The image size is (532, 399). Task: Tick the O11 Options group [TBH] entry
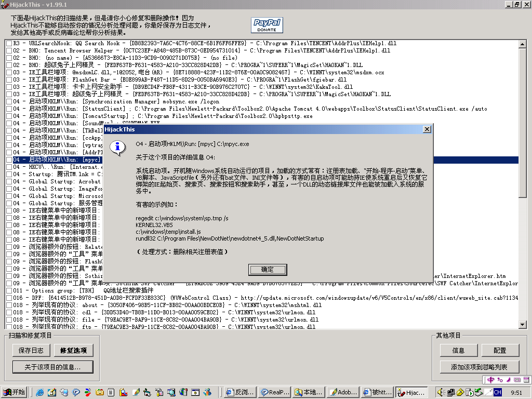pyautogui.click(x=9, y=290)
